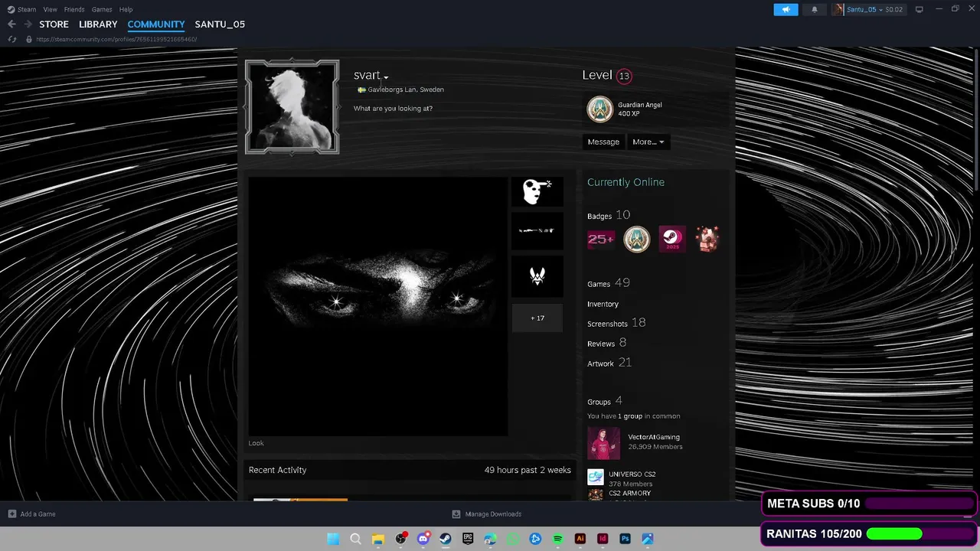Click the '49 hours past 2 weeks' text
The width and height of the screenshot is (980, 551).
[x=528, y=470]
